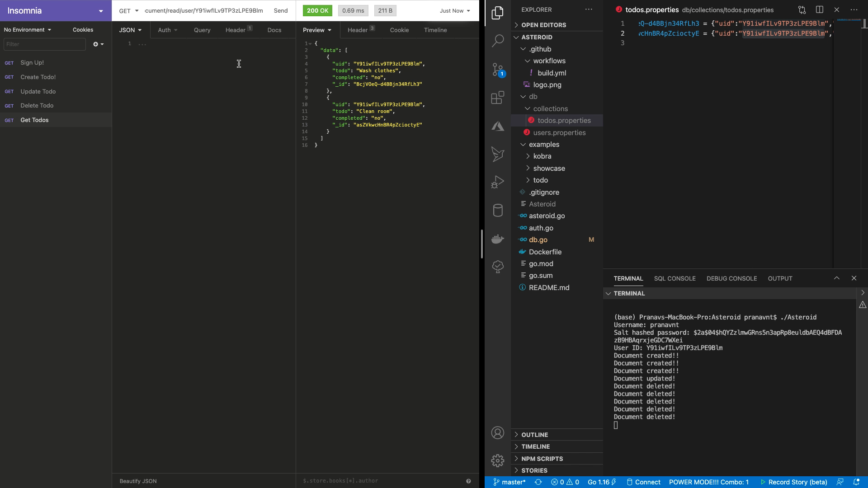This screenshot has width=868, height=488.
Task: Click the split editor right icon
Action: click(x=819, y=9)
